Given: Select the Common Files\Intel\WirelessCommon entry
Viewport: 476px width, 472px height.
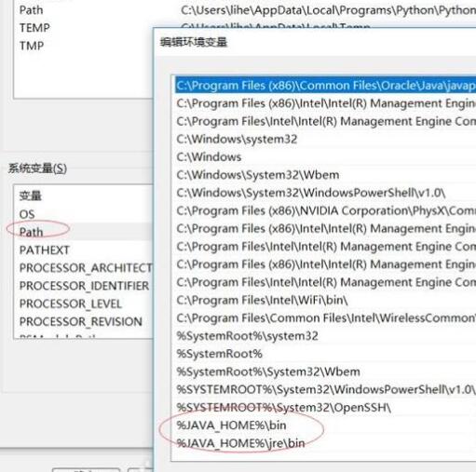Looking at the screenshot, I should click(325, 318).
